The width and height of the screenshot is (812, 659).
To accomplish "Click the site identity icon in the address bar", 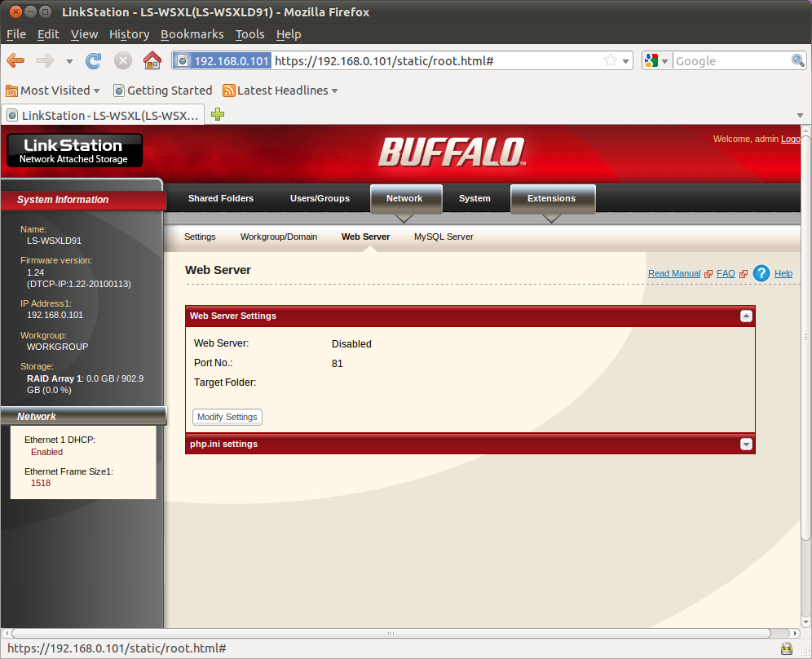I will point(183,61).
